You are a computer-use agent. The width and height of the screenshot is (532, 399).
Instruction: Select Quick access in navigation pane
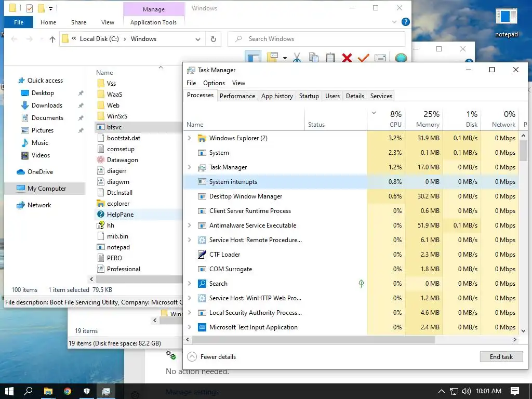[45, 81]
